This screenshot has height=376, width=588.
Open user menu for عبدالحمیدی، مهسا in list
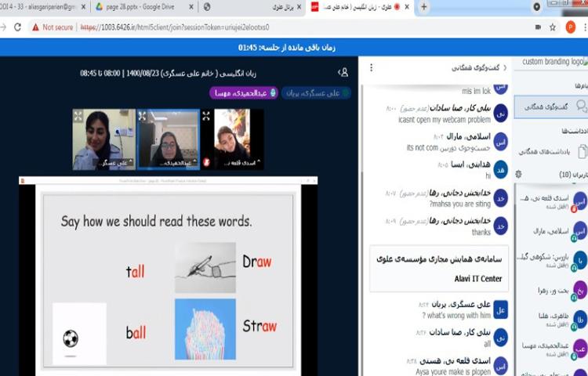[x=551, y=349]
